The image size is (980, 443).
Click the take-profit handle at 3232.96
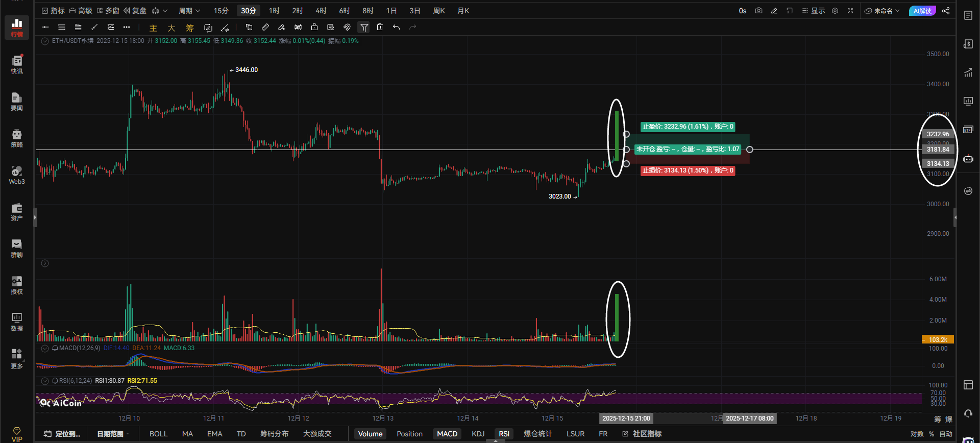tap(626, 134)
